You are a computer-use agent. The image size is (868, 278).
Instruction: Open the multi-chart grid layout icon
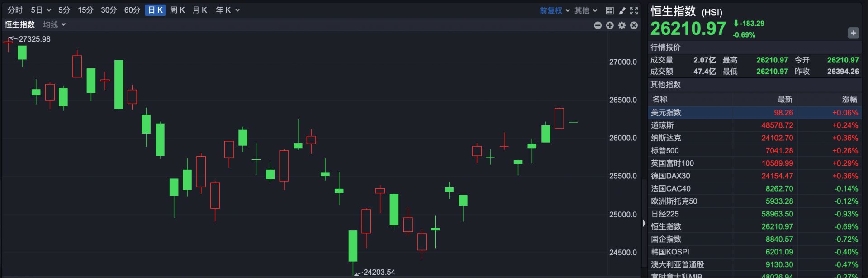pyautogui.click(x=610, y=10)
